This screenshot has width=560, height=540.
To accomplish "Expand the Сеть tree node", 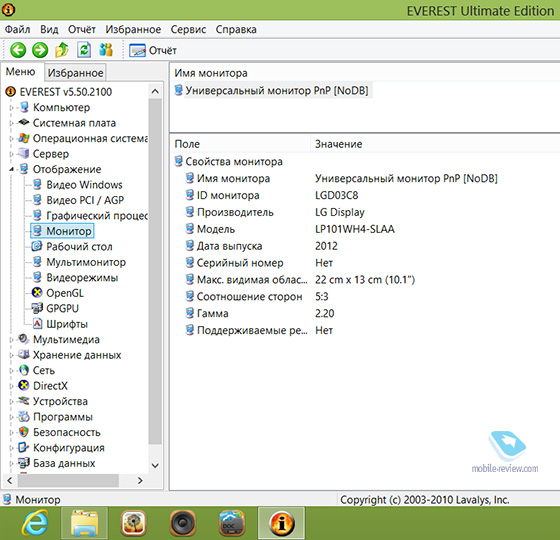I will coord(11,370).
